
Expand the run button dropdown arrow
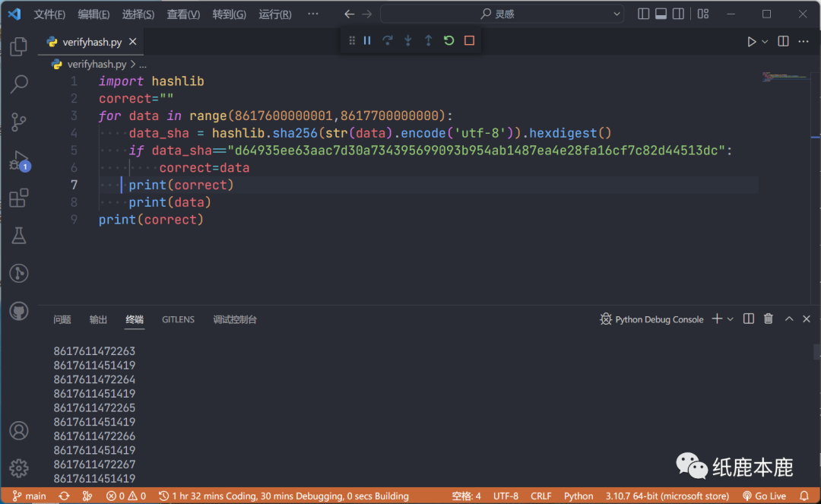(765, 42)
